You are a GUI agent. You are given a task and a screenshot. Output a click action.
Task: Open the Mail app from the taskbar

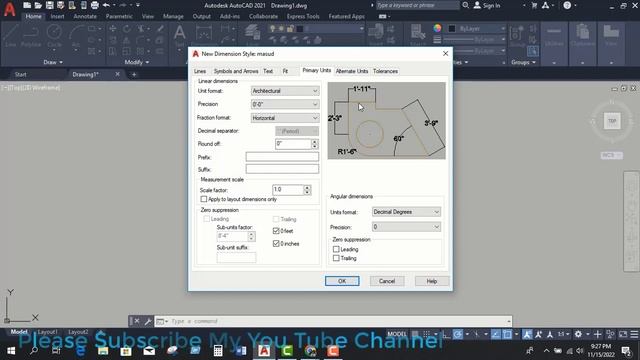pyautogui.click(x=149, y=351)
